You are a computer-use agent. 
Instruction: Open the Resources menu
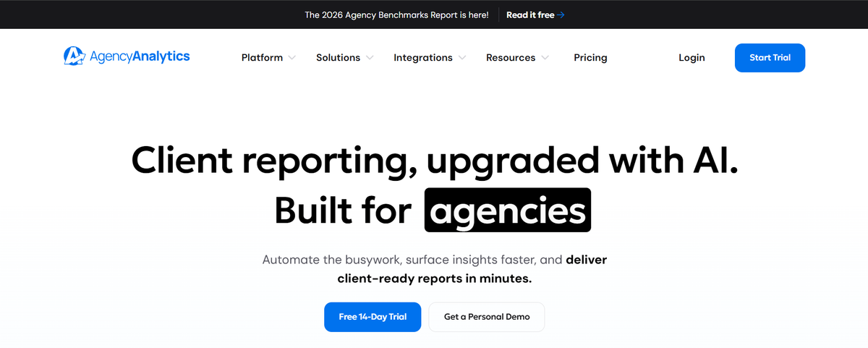pos(511,58)
